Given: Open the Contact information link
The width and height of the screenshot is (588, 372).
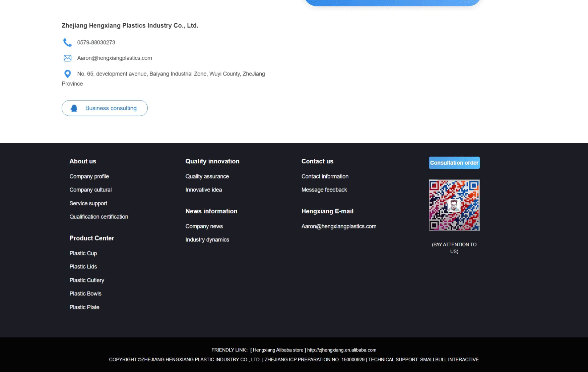Looking at the screenshot, I should click(x=325, y=176).
